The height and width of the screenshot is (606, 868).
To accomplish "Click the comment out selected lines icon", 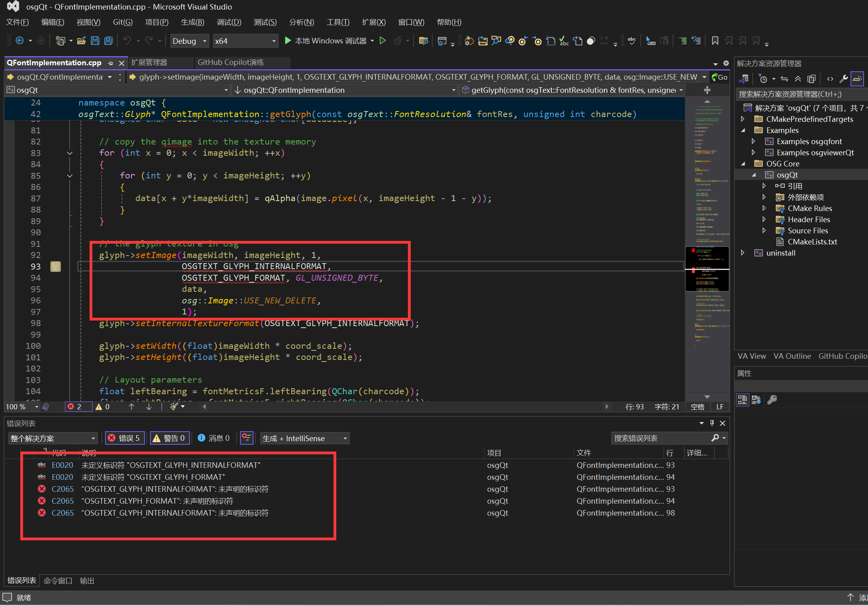I will click(683, 41).
